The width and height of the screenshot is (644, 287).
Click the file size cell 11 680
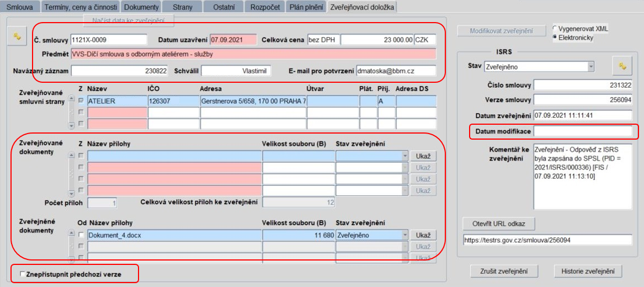tap(299, 235)
